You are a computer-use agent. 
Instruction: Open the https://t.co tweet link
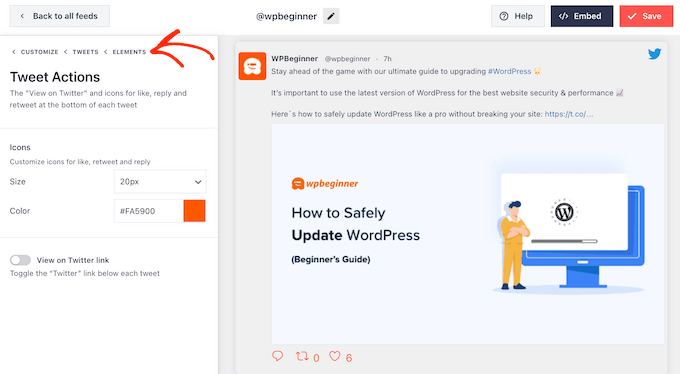click(x=569, y=114)
